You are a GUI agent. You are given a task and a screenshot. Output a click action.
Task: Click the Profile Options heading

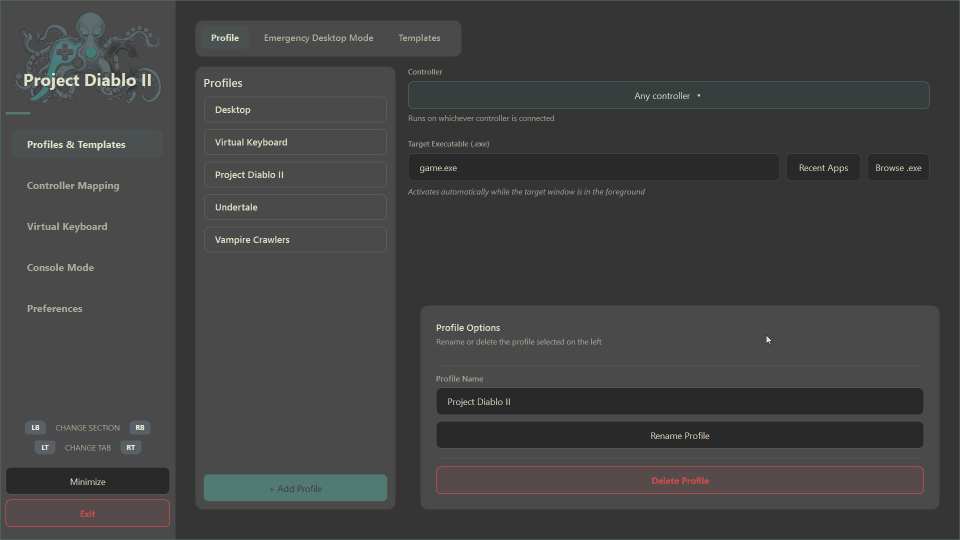[x=468, y=328]
